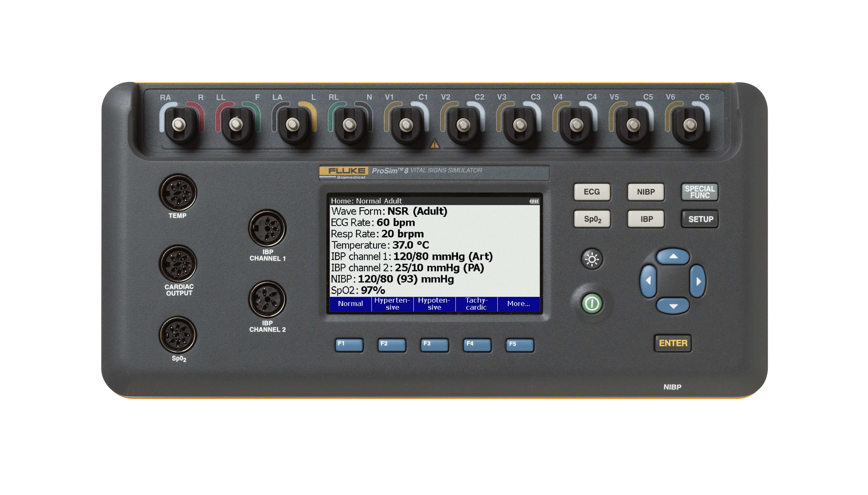The height and width of the screenshot is (495, 868).
Task: Select the SpO2: 97% line
Action: click(358, 290)
